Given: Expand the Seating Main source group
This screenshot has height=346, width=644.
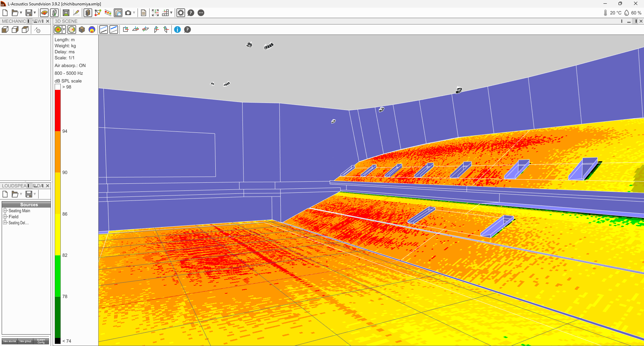Looking at the screenshot, I should (5, 211).
